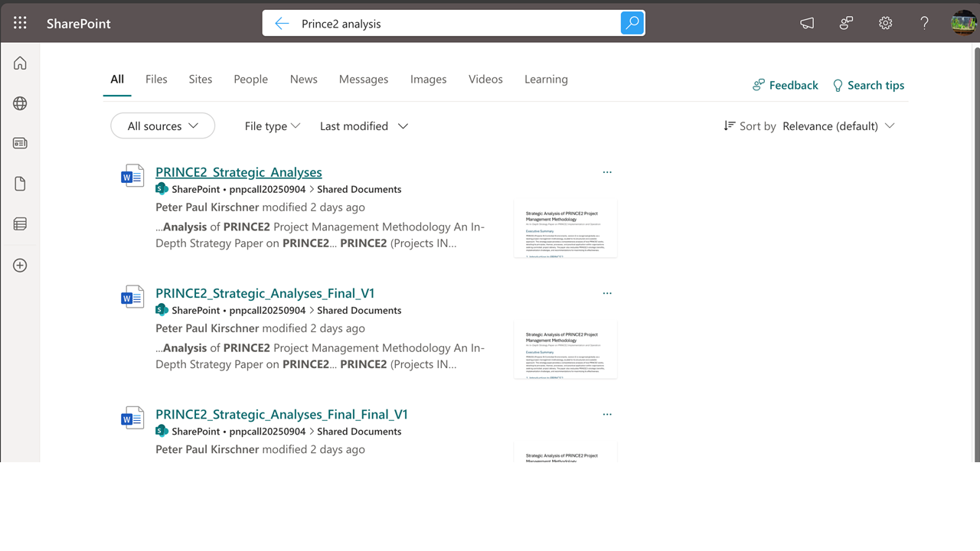Image resolution: width=980 pixels, height=551 pixels.
Task: Open the people network icon in header
Action: point(846,23)
